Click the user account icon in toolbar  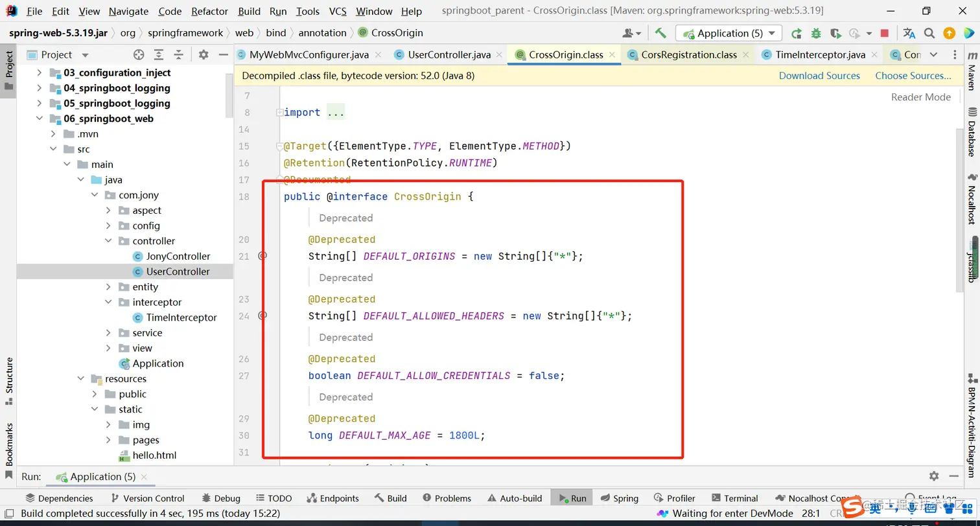631,33
